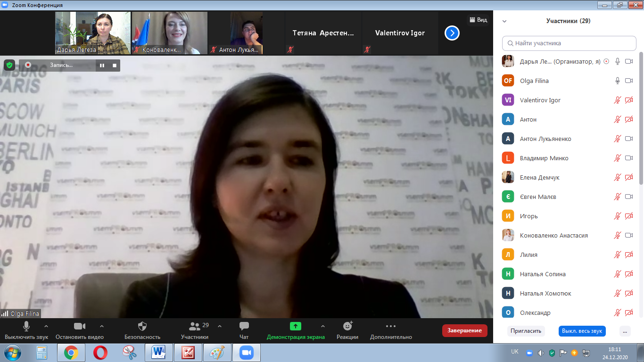Click the Участники (29) panel title

[568, 21]
